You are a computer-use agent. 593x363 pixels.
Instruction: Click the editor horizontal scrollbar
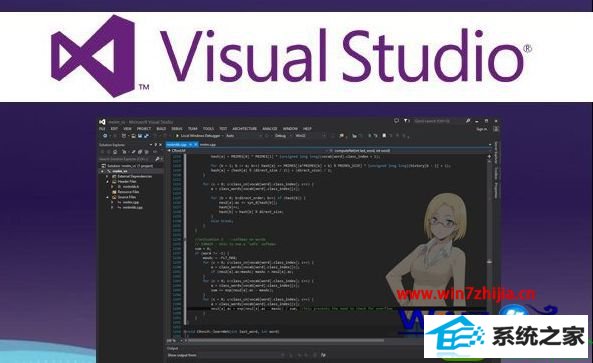(287, 341)
